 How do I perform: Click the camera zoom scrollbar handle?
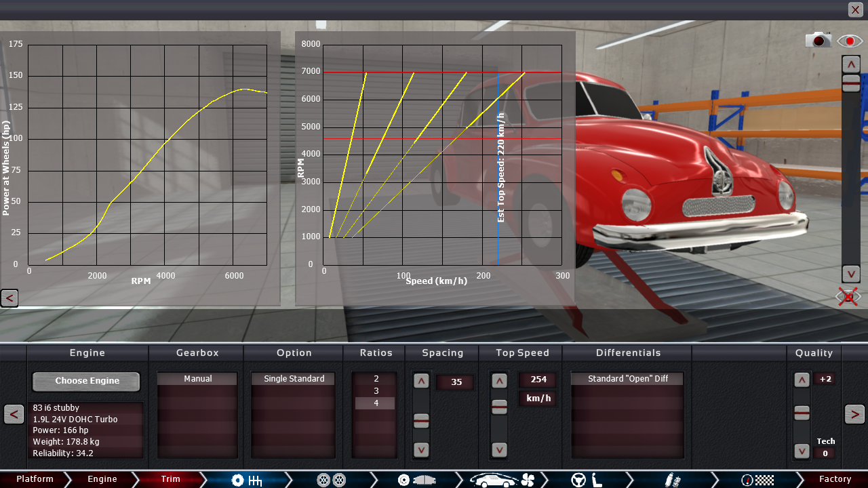point(851,83)
